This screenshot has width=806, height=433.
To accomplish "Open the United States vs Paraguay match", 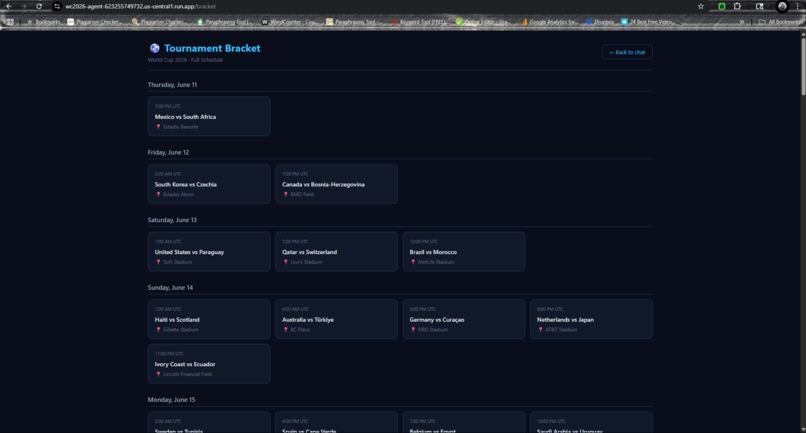I will [x=209, y=251].
